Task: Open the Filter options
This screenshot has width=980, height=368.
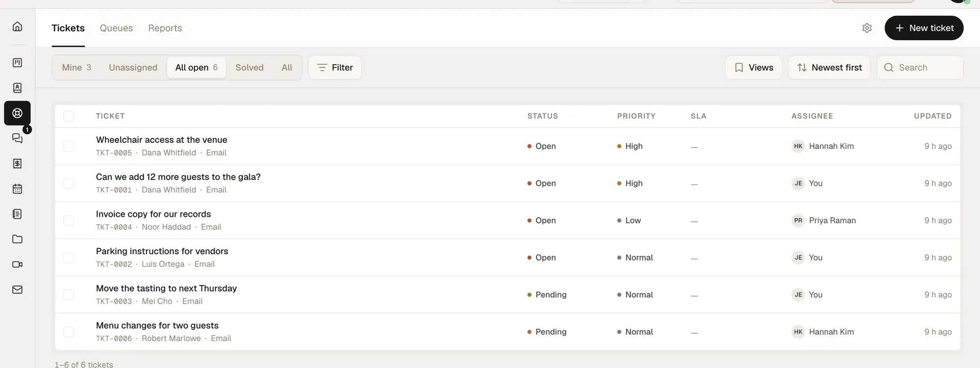Action: point(335,68)
